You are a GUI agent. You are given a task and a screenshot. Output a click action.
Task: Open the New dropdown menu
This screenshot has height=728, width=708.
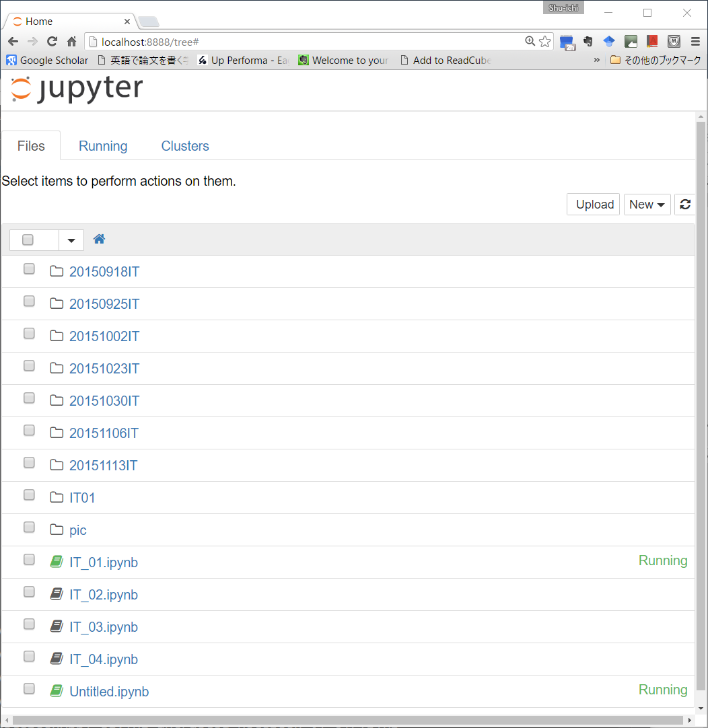point(647,205)
